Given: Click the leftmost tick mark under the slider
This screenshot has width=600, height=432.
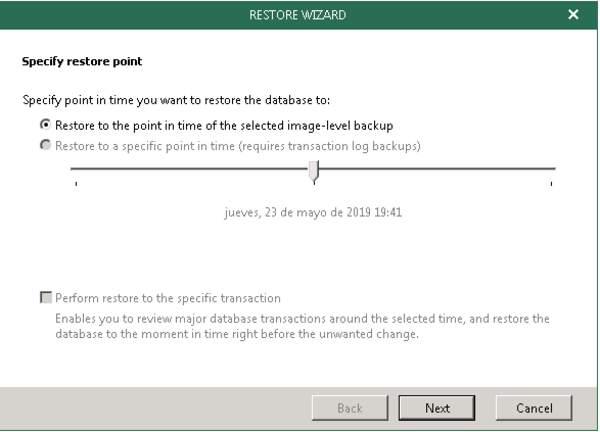Looking at the screenshot, I should pyautogui.click(x=76, y=184).
